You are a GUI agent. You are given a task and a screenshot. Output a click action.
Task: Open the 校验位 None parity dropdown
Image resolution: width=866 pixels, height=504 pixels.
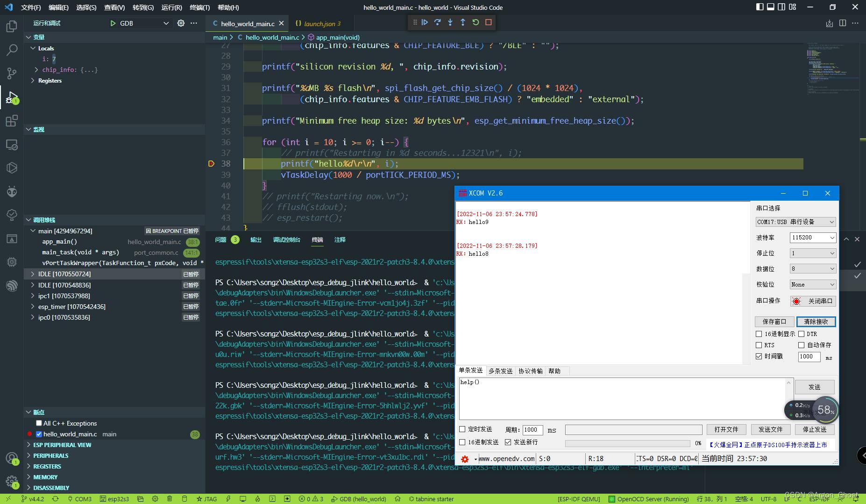[x=813, y=285]
